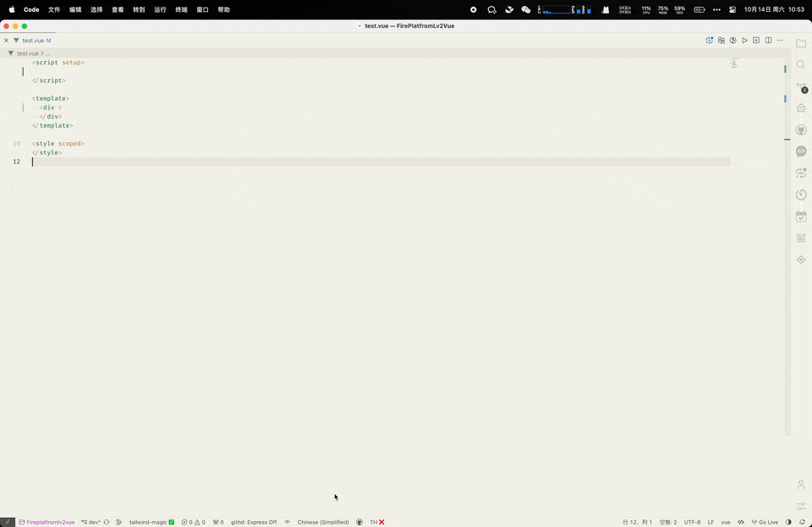Open the macOS Control Center icon

[x=732, y=9]
